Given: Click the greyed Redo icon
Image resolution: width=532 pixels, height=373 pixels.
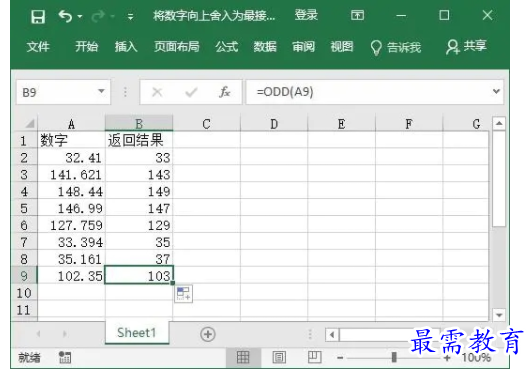Looking at the screenshot, I should (98, 16).
